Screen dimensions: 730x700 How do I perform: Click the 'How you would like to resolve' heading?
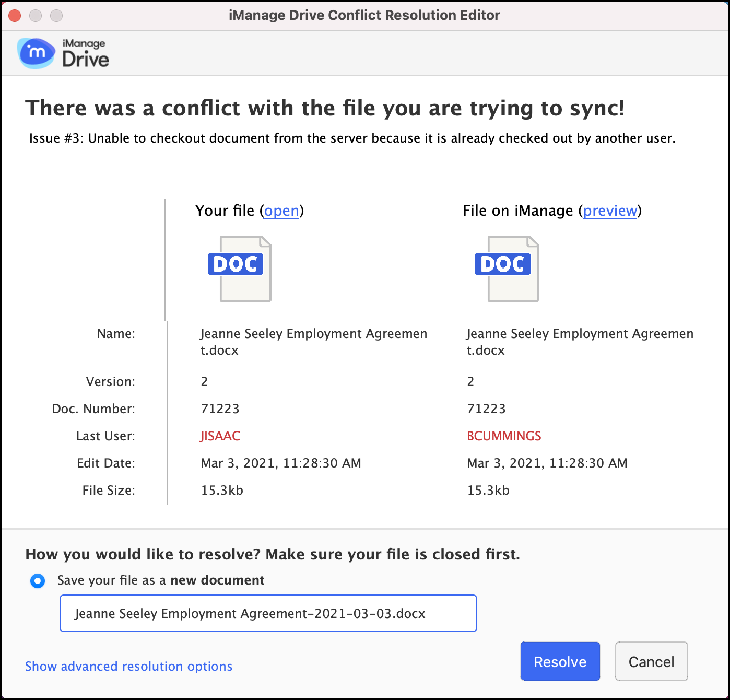click(x=273, y=554)
